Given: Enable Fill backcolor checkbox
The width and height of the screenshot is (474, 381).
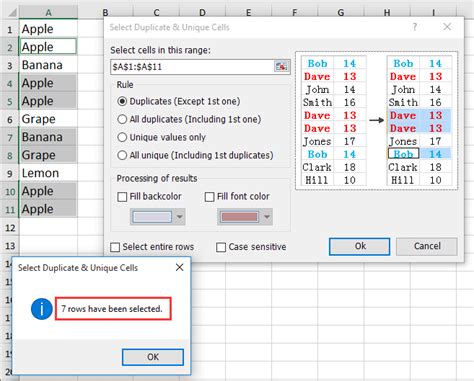Looking at the screenshot, I should 122,197.
